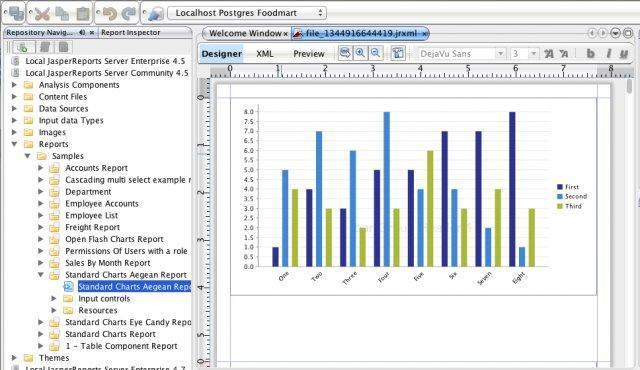640x370 pixels.
Task: Open the Report Inspector tab
Action: (131, 32)
